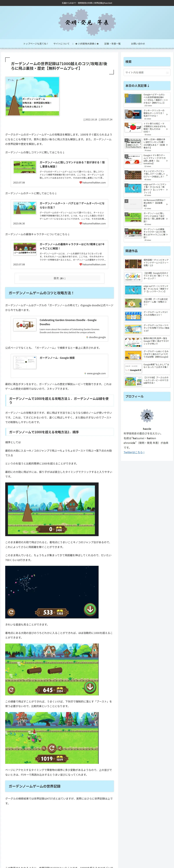Open related 【全3種】グーグル創立記念日ゲーム集 article
The height and width of the screenshot is (868, 174).
point(147,303)
